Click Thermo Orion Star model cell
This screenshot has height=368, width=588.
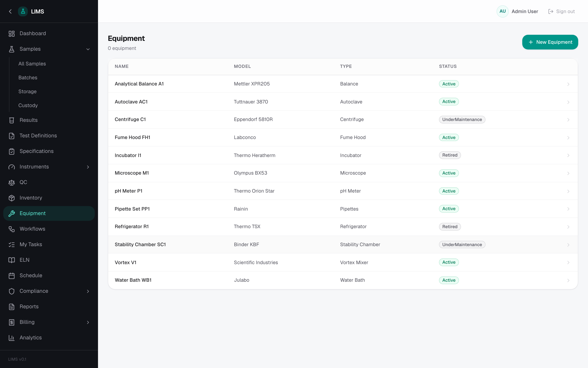tap(254, 191)
